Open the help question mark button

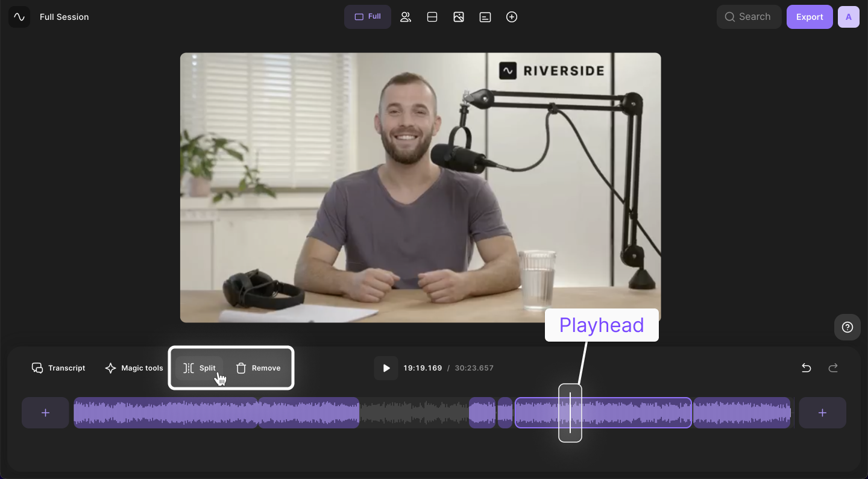tap(848, 327)
